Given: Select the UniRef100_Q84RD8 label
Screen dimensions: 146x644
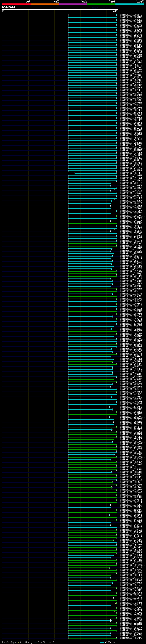Looking at the screenshot, I should click(131, 48).
